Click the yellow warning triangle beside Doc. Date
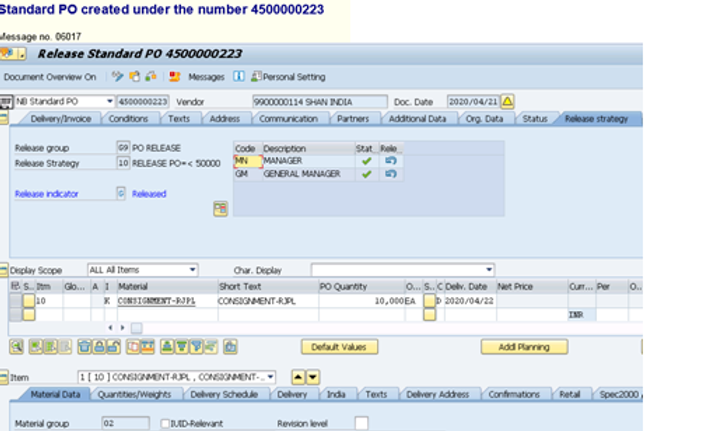 click(x=507, y=101)
